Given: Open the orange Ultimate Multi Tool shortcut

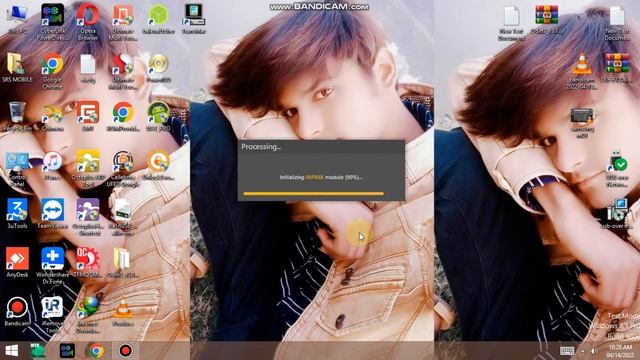Looking at the screenshot, I should pyautogui.click(x=123, y=21).
